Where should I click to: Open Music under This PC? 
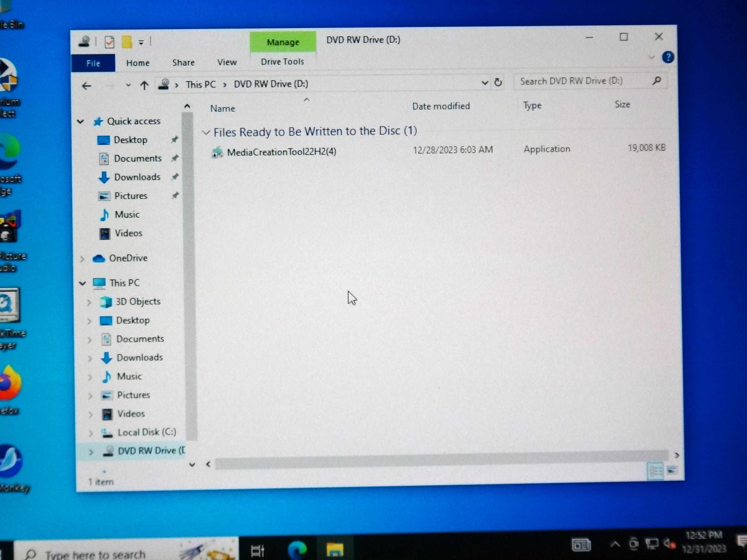click(129, 377)
